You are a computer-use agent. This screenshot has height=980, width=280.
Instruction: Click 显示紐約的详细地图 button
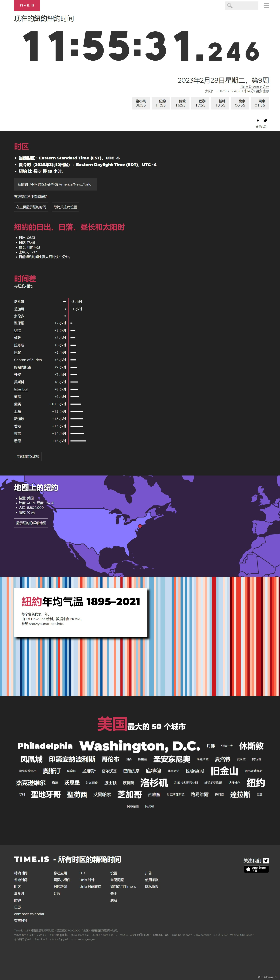[x=31, y=523]
